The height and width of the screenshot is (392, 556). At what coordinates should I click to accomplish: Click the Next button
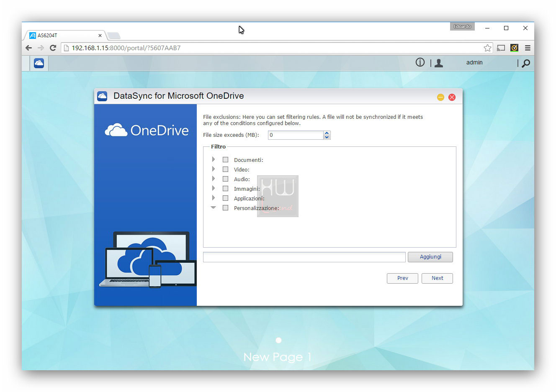point(437,278)
